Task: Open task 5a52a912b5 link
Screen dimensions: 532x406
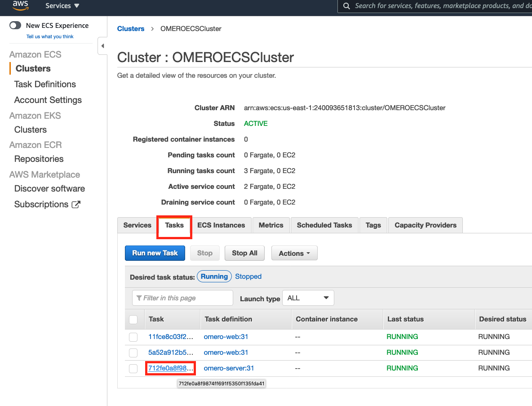Action: click(x=171, y=352)
